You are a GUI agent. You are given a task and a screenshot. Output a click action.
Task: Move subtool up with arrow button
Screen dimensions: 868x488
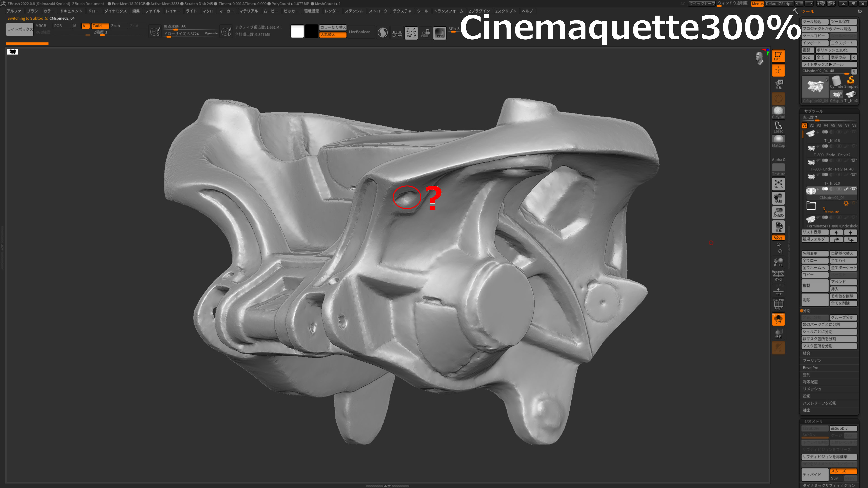pyautogui.click(x=836, y=232)
